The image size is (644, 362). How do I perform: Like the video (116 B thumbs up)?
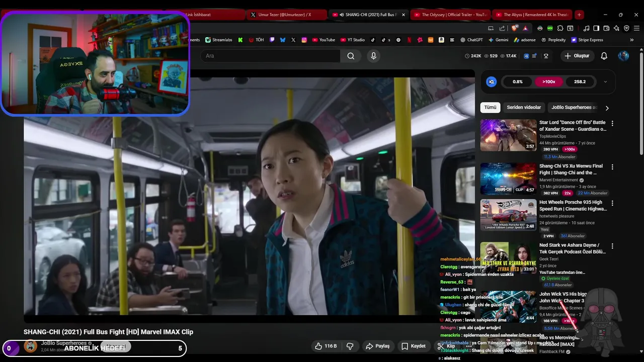326,346
